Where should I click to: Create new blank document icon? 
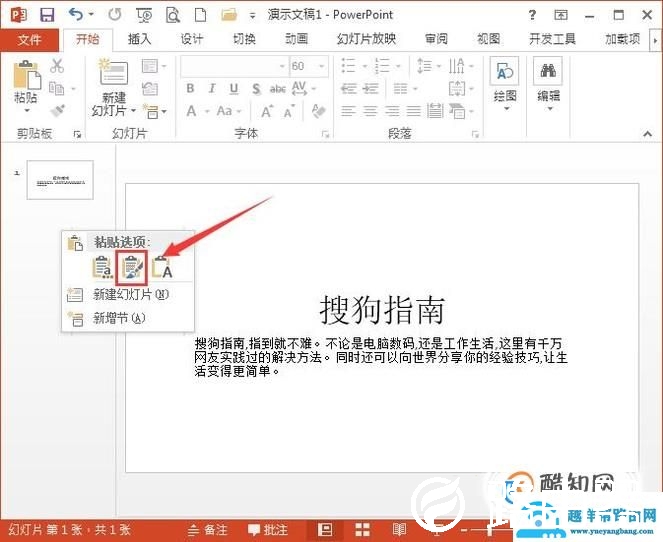(x=200, y=15)
